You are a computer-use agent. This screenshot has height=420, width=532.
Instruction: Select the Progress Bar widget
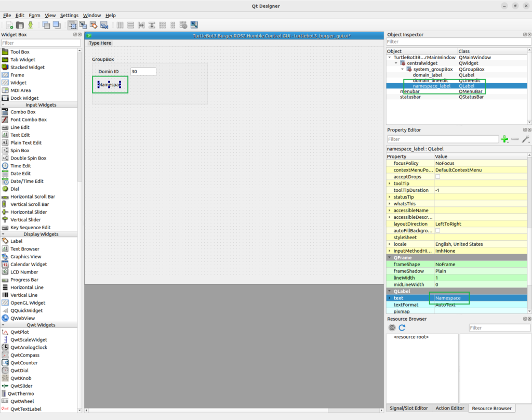click(x=24, y=280)
